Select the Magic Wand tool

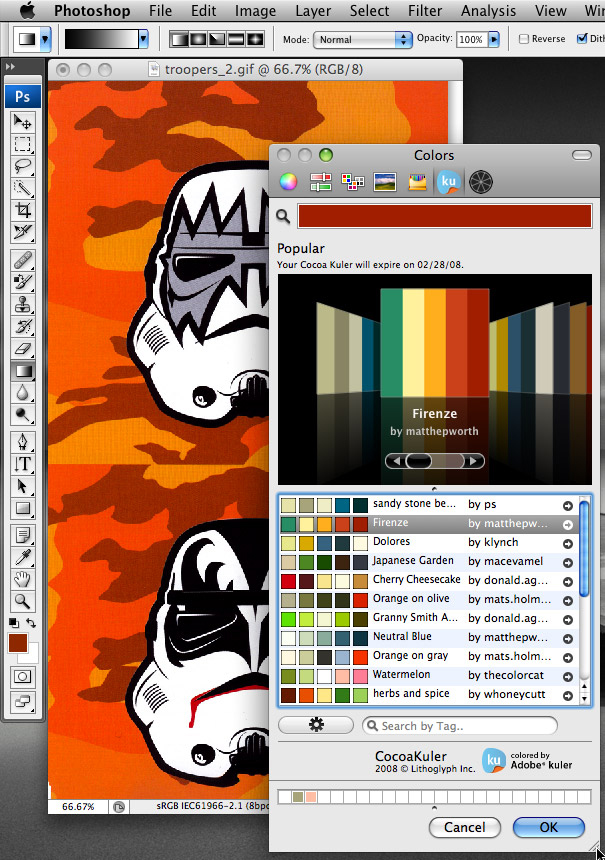(22, 188)
